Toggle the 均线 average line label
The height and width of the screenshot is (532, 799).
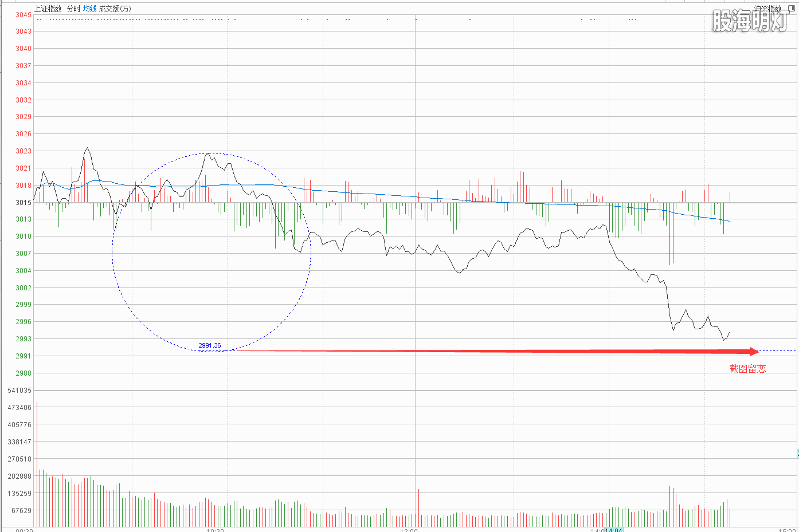(90, 9)
